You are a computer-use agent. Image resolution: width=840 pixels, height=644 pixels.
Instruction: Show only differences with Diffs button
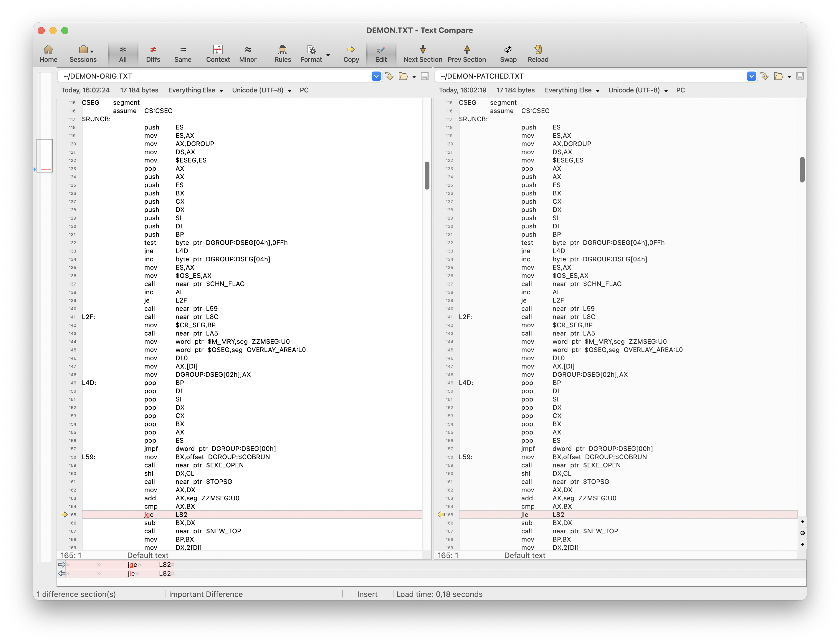(153, 53)
